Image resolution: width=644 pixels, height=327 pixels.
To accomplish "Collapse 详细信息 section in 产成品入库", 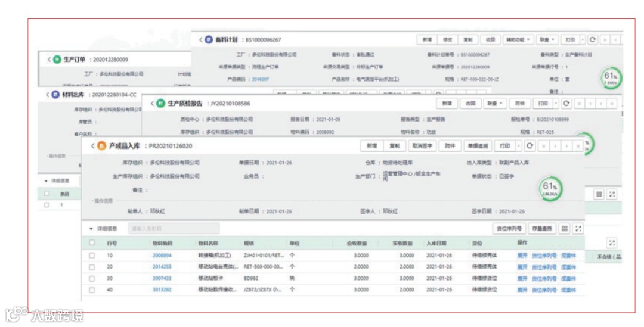I will tap(91, 229).
